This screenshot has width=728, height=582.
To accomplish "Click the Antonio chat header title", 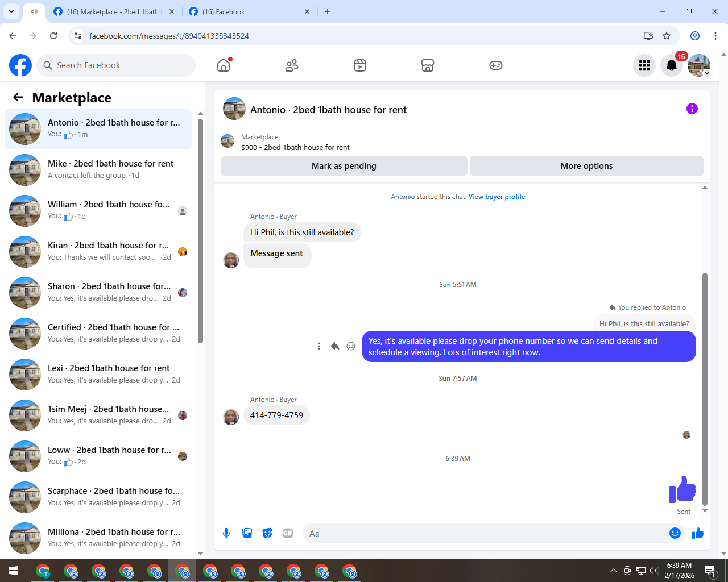I will pyautogui.click(x=328, y=110).
